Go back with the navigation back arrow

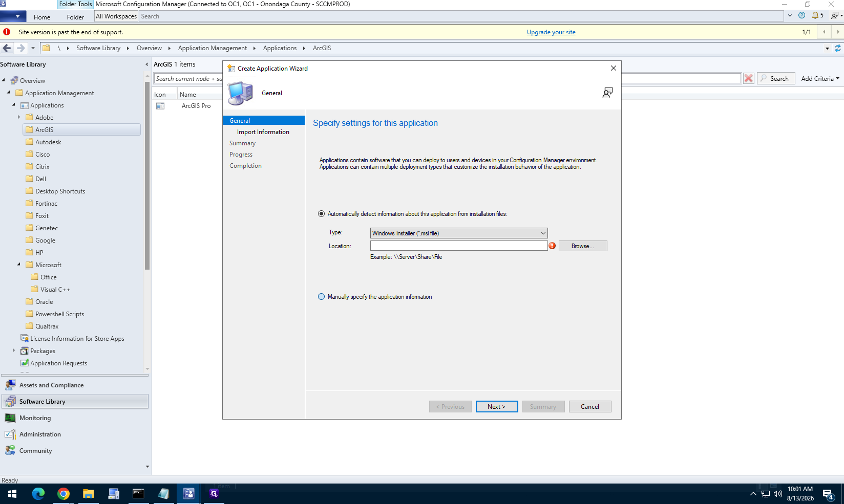pos(7,48)
